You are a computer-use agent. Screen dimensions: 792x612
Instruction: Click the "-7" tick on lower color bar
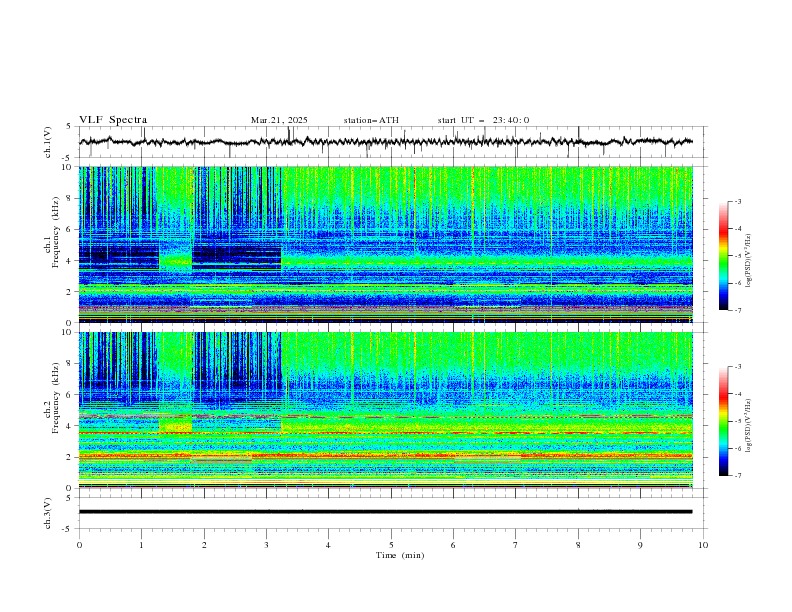tap(738, 475)
